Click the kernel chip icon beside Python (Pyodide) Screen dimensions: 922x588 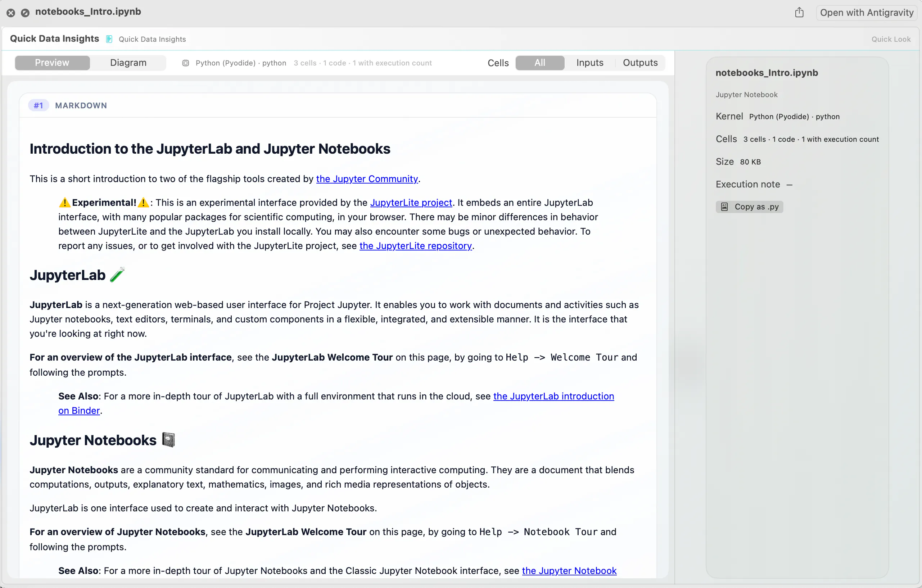[x=186, y=63]
